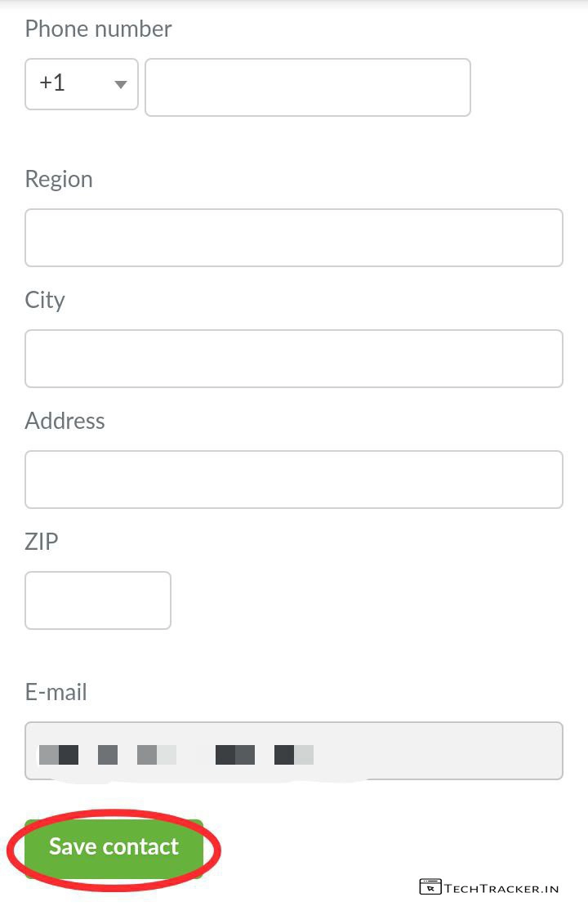
Task: Focus the phone number input field
Action: pos(307,87)
